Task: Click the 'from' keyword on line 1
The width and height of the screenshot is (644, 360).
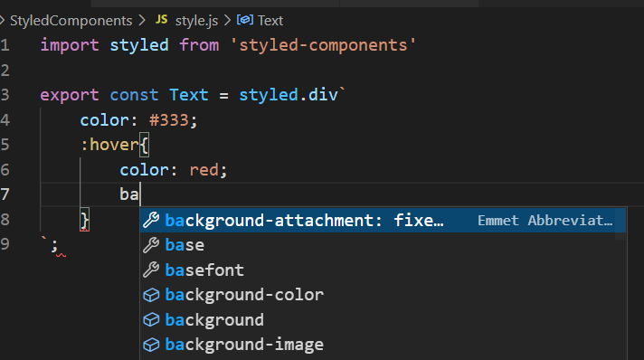Action: pyautogui.click(x=199, y=45)
